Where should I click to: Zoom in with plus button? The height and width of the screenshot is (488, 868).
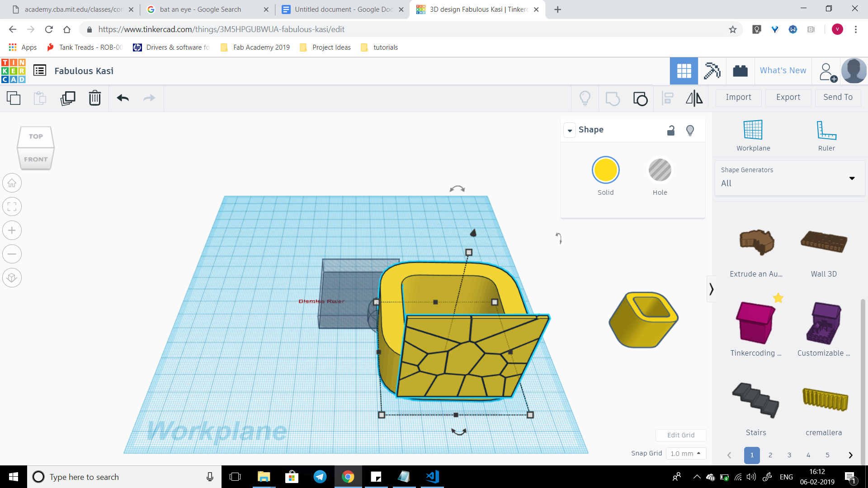12,230
